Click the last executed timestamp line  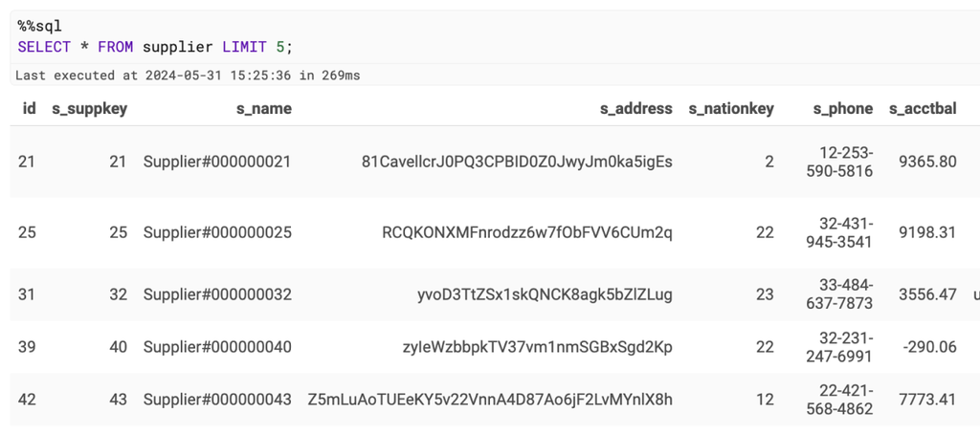click(x=188, y=76)
